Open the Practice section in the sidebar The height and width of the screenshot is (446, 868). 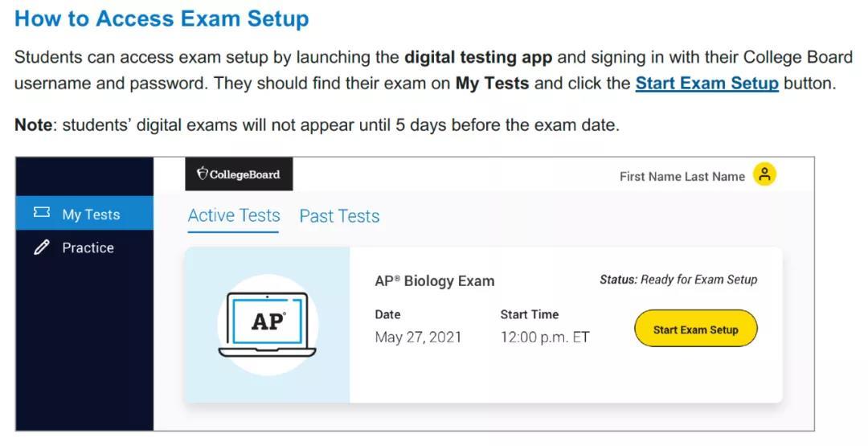coord(88,248)
